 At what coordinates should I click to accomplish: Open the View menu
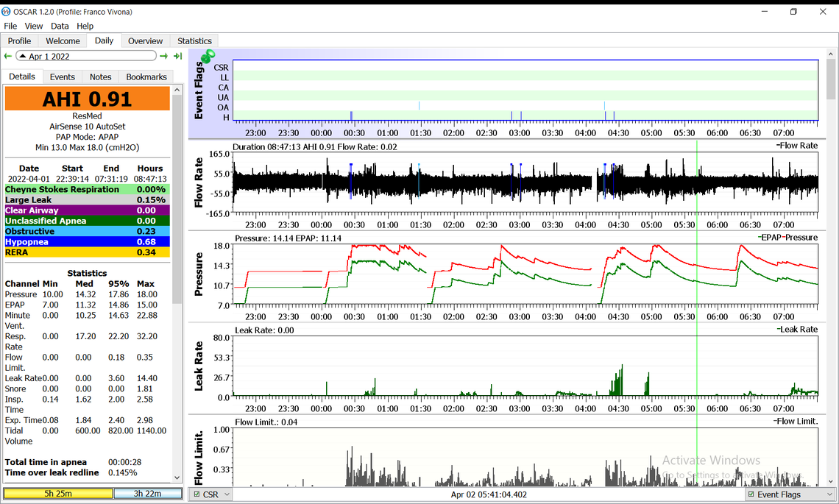click(x=33, y=26)
